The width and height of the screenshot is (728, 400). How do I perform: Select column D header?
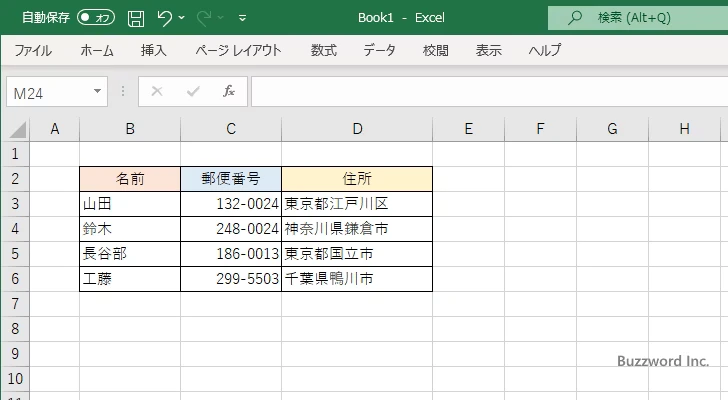(357, 129)
